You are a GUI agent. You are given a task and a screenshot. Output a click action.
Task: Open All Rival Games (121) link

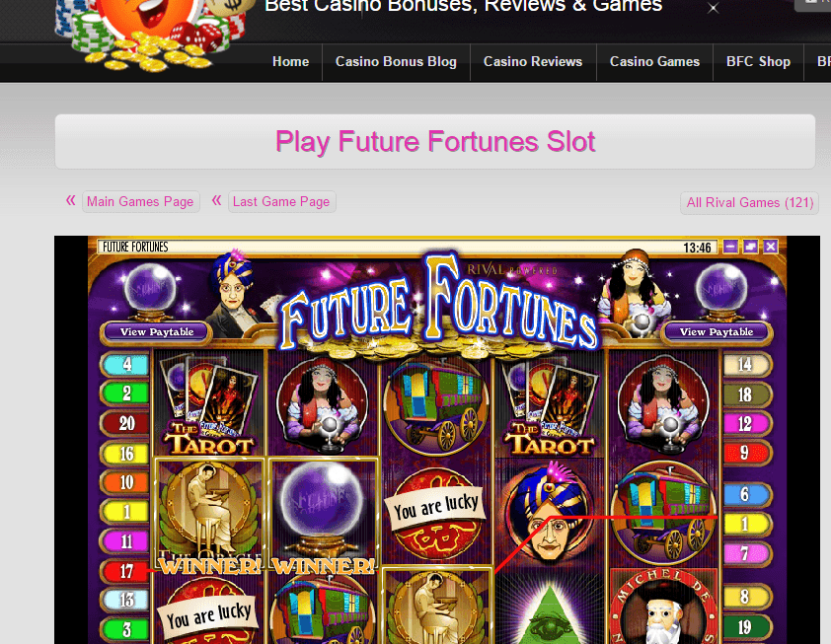pyautogui.click(x=749, y=203)
